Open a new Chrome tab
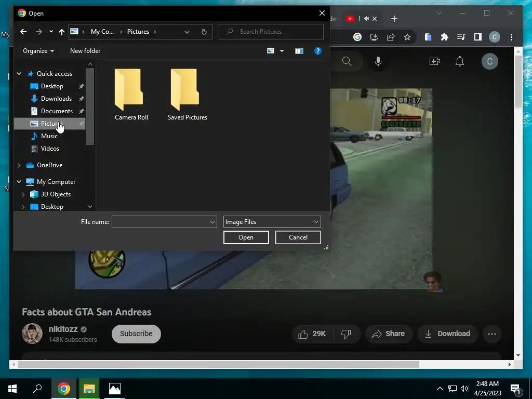The image size is (532, 399). tap(394, 19)
